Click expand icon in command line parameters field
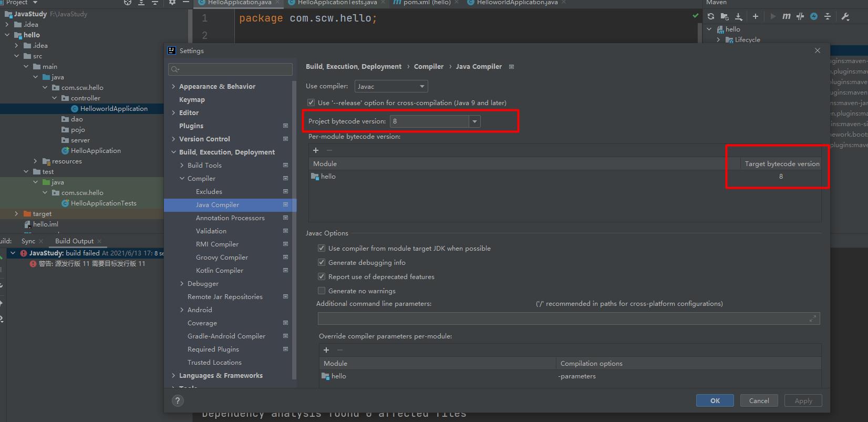 (813, 318)
